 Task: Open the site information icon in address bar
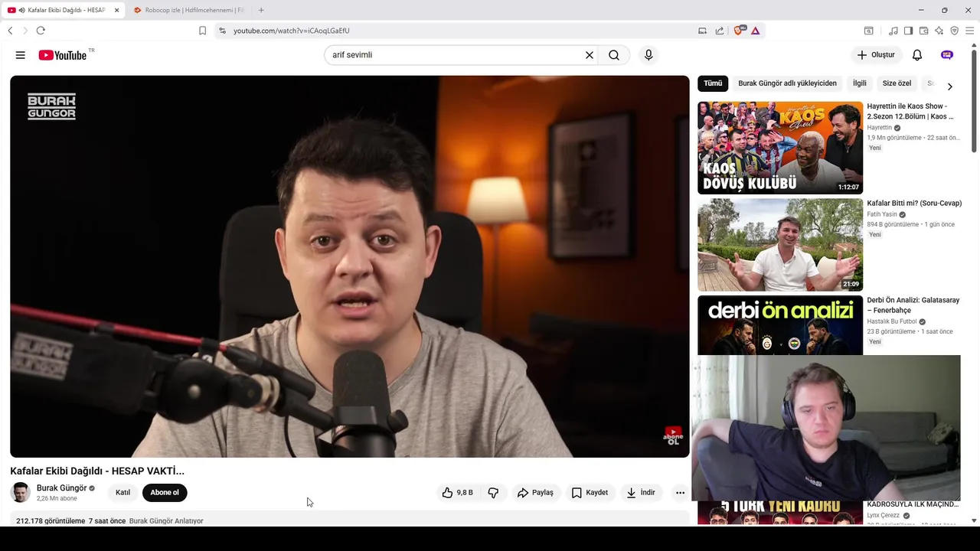coord(222,31)
